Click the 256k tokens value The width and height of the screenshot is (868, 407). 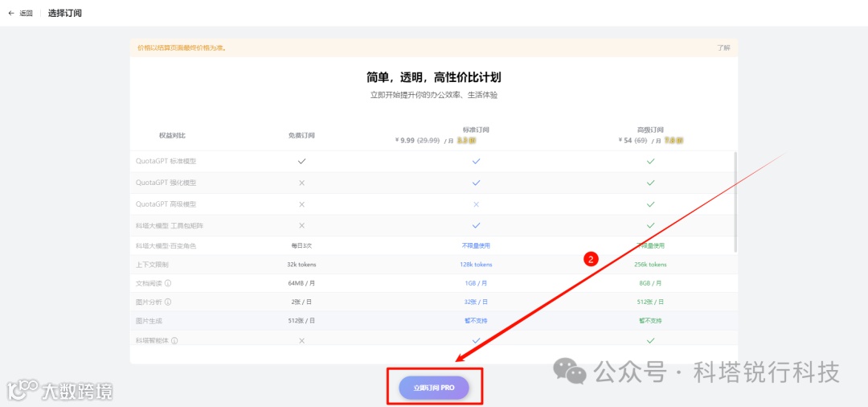pyautogui.click(x=650, y=265)
